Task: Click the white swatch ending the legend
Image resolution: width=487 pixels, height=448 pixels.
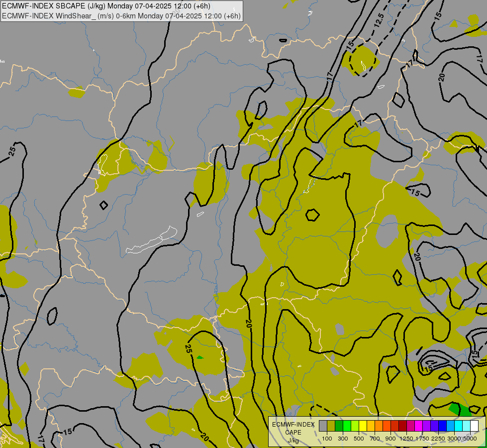Action: (474, 426)
